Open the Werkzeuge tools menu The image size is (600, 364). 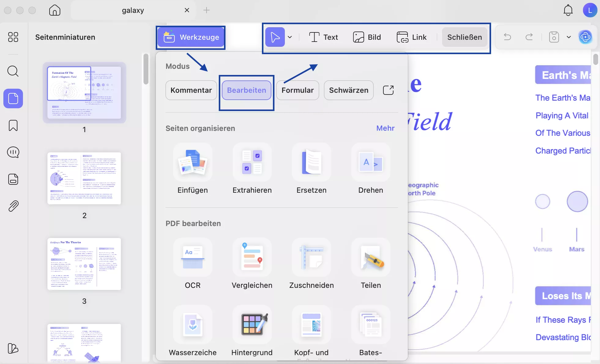tap(191, 37)
